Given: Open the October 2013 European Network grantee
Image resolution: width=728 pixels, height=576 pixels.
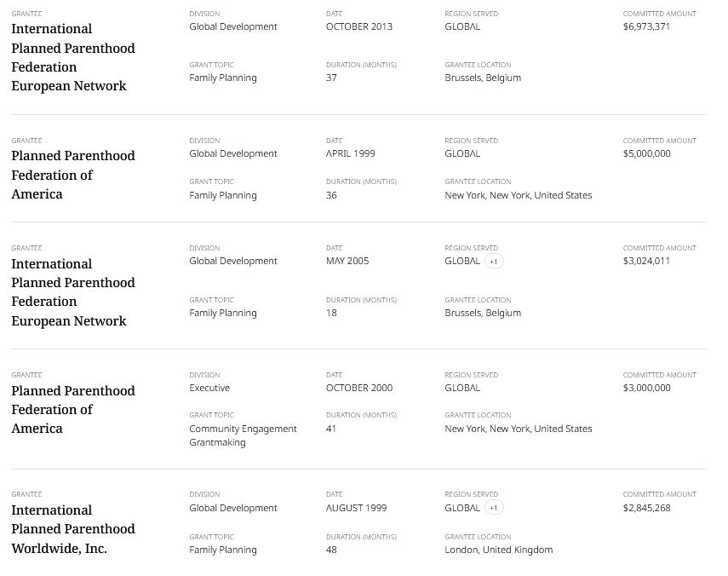Looking at the screenshot, I should (73, 57).
